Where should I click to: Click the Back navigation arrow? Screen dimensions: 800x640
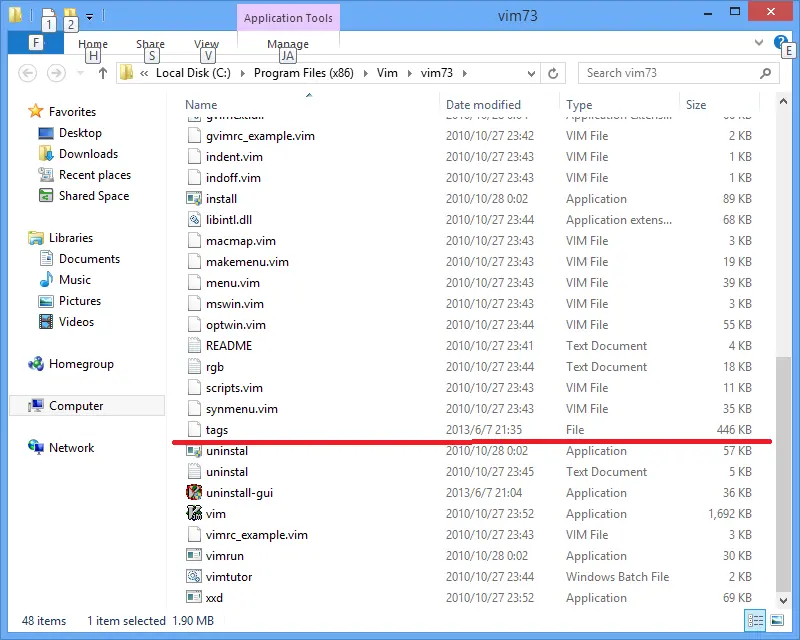click(x=28, y=73)
